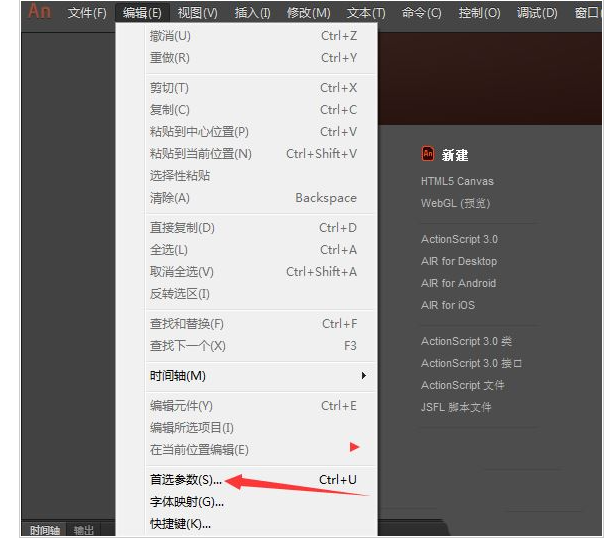611x545 pixels.
Task: Select 查找和替换(F) in the menu
Action: tap(186, 324)
